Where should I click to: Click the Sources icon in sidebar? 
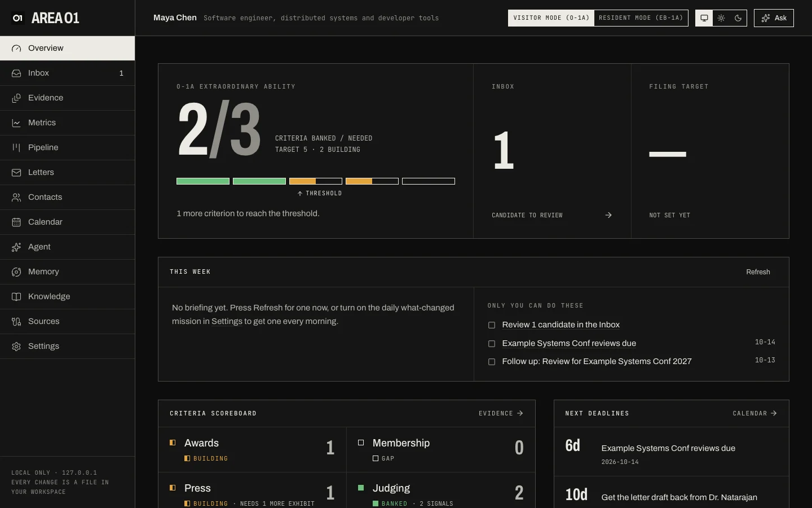(16, 322)
